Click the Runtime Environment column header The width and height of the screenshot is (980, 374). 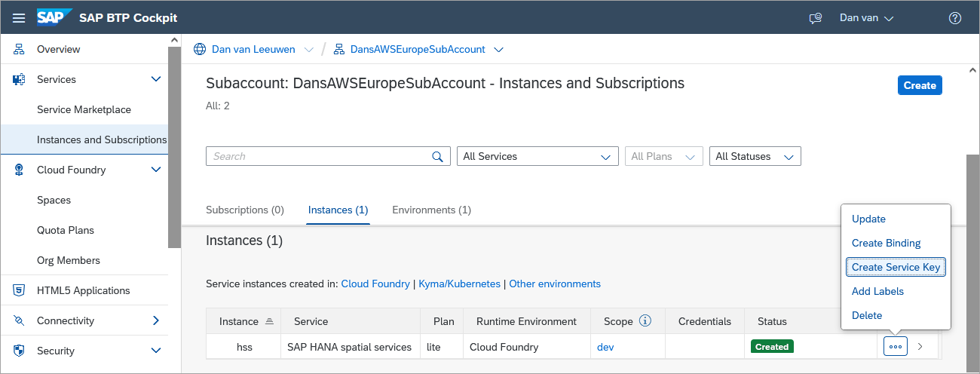click(526, 321)
